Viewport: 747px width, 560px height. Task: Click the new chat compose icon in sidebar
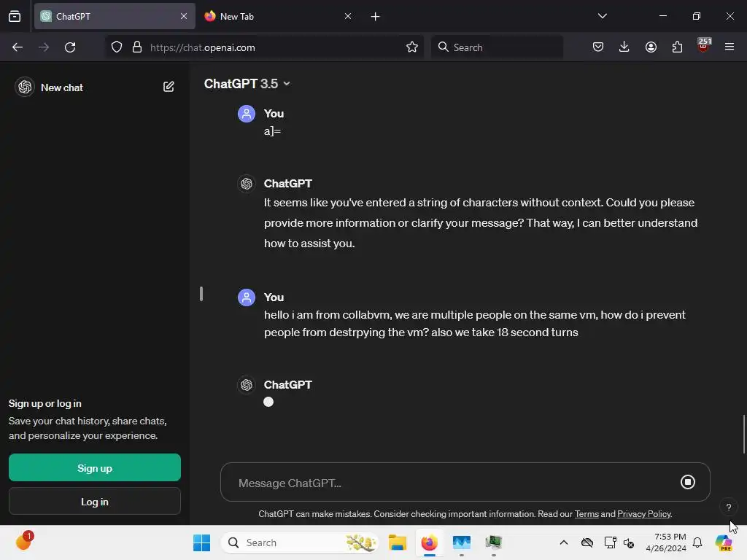(169, 87)
